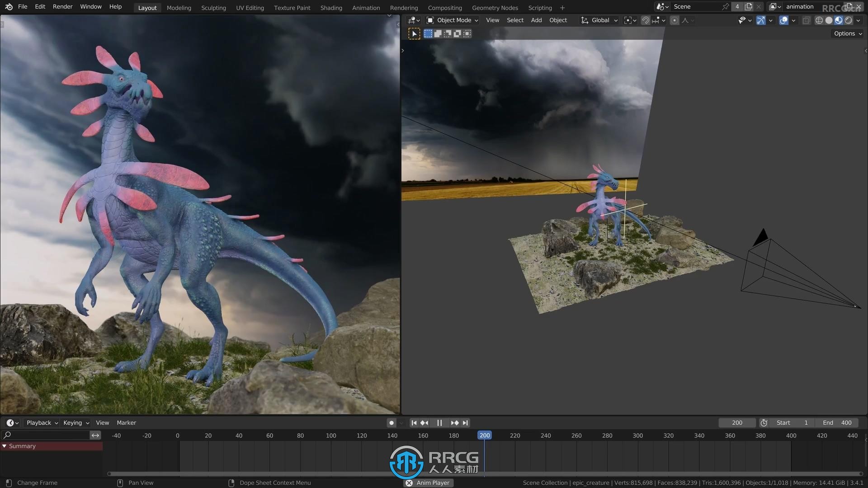Expand the viewport toolbar arrow
The height and width of the screenshot is (488, 868).
coord(403,51)
